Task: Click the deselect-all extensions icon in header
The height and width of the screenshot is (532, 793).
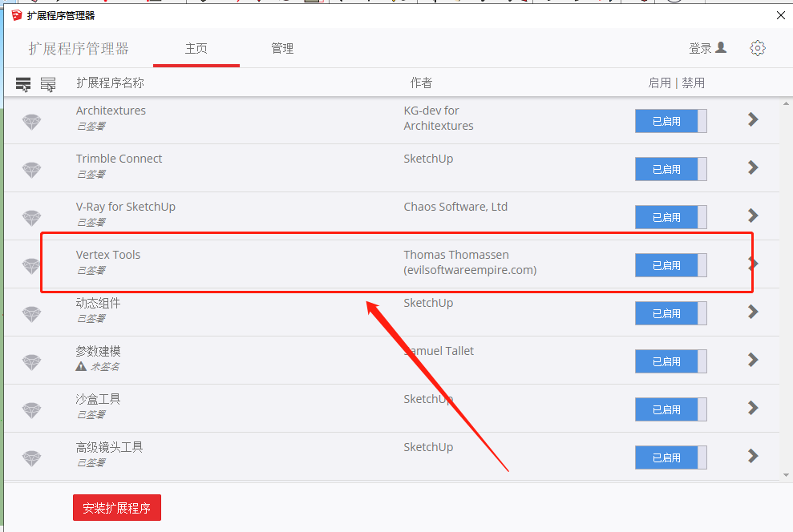Action: click(48, 84)
